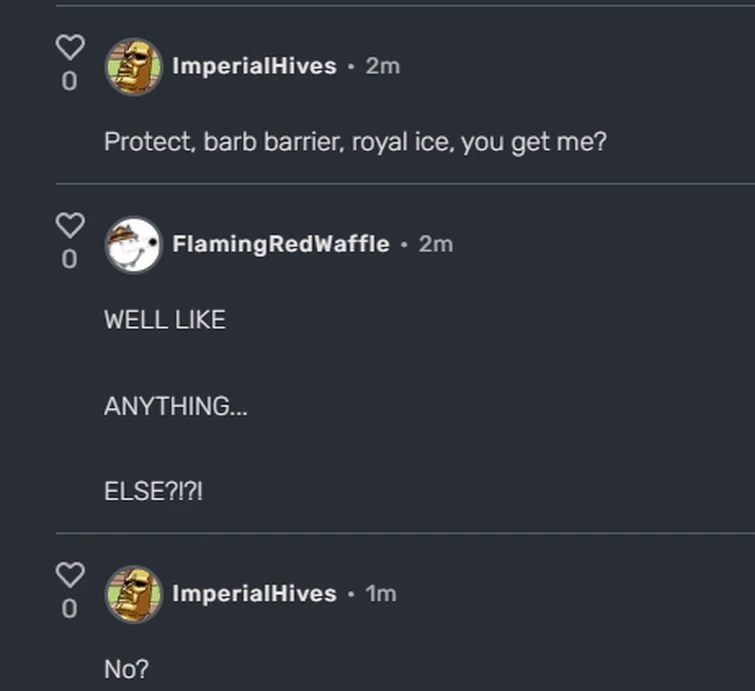Click the 'No?' reply text
Viewport: 755px width, 691px height.
[x=126, y=669]
